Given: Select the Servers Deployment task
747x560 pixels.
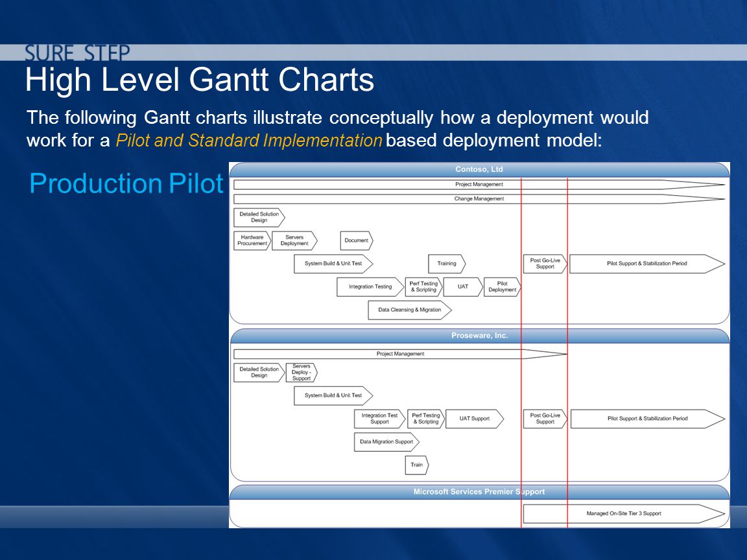Looking at the screenshot, I should coord(294,240).
